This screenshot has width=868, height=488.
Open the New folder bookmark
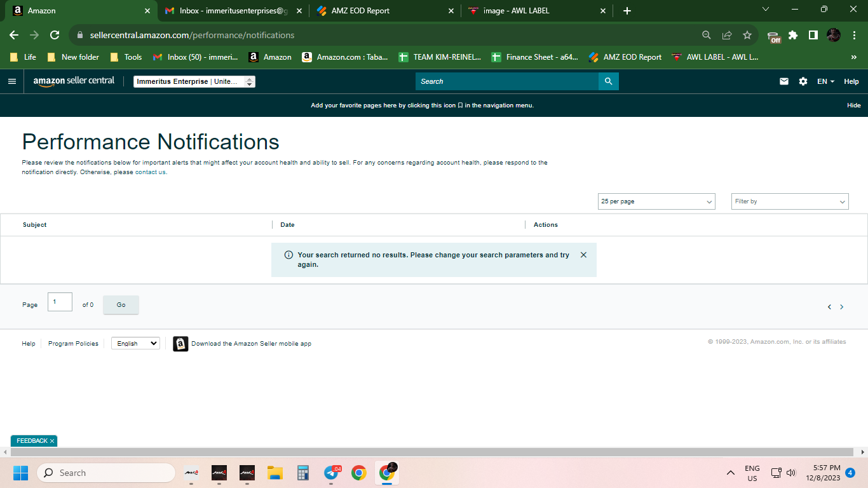tap(73, 57)
